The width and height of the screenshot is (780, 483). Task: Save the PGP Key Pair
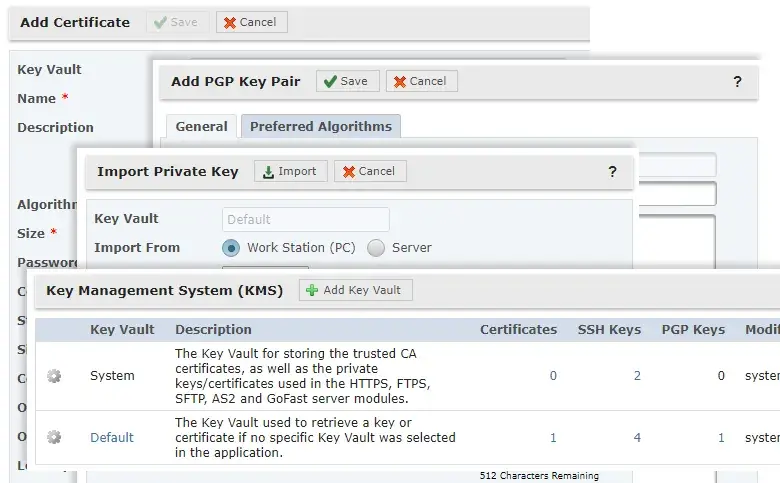(x=347, y=81)
